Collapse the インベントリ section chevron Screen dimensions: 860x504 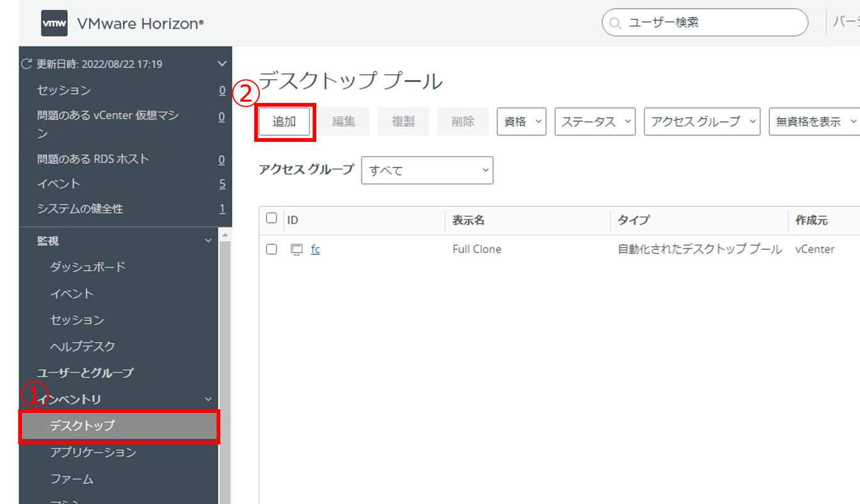(x=208, y=399)
